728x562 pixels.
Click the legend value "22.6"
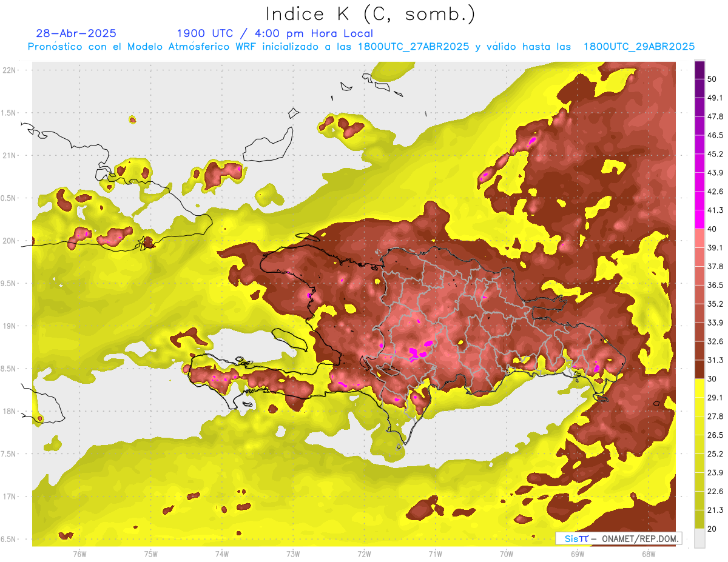click(715, 491)
